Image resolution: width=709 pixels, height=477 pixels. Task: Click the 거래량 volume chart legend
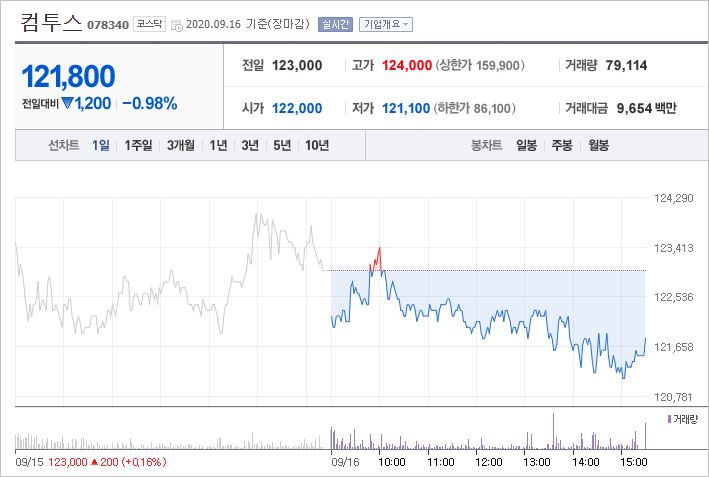(x=683, y=419)
